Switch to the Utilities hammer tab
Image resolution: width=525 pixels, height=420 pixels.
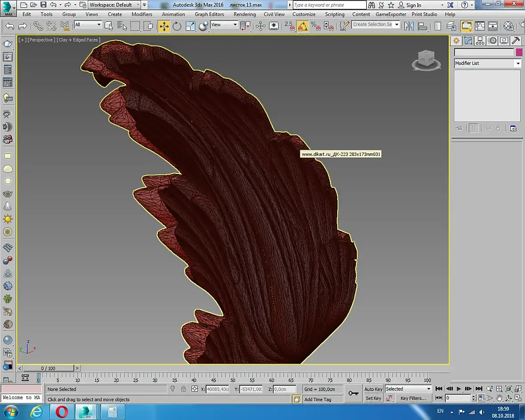coord(516,41)
